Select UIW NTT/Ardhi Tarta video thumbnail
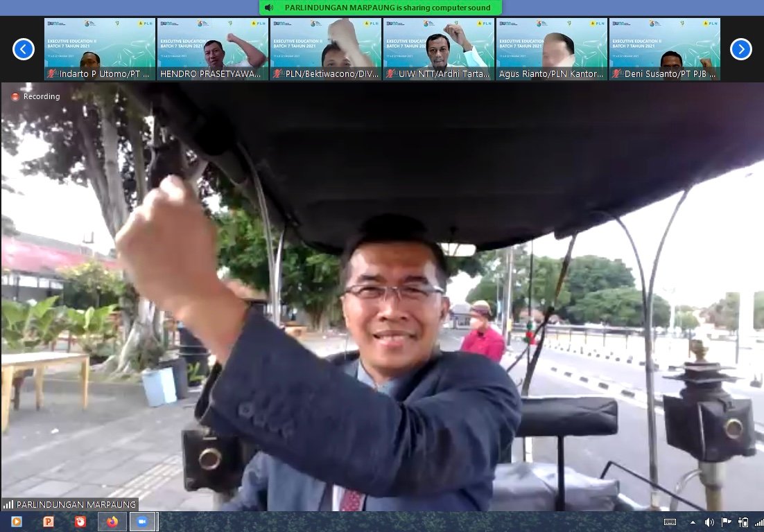The width and height of the screenshot is (764, 532). click(x=439, y=48)
